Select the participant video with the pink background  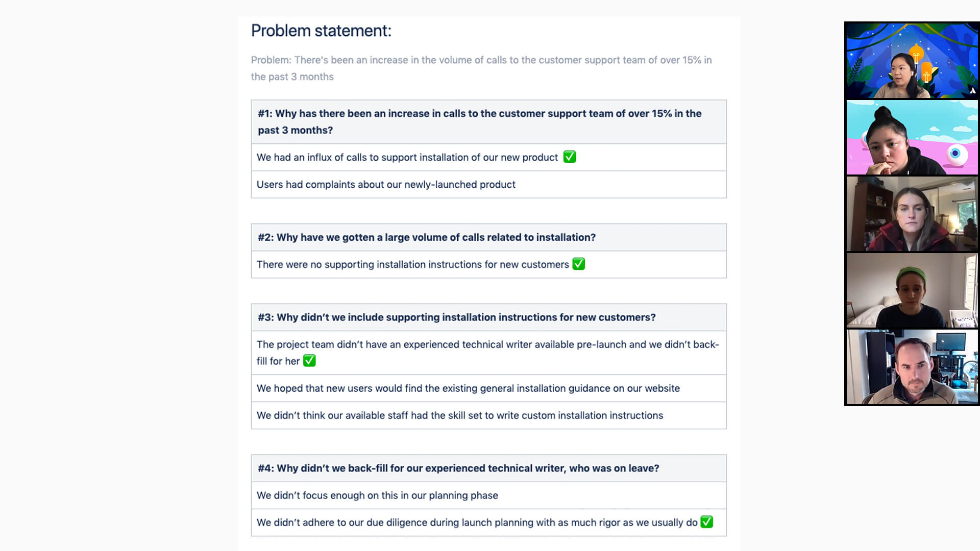point(912,137)
